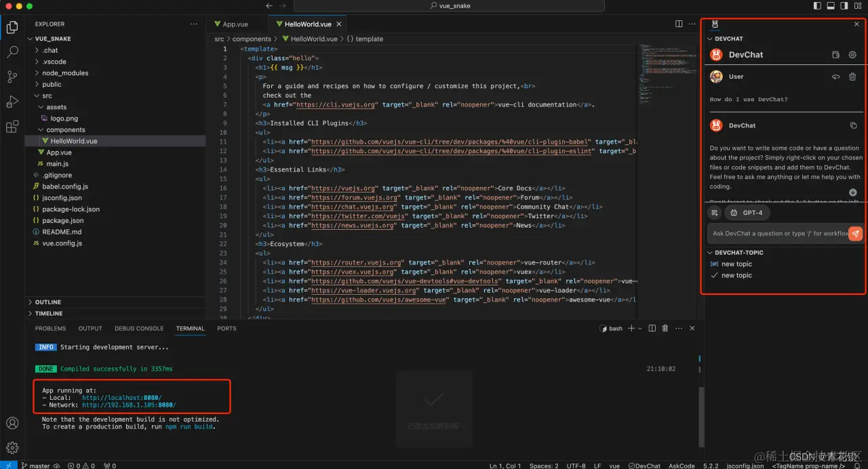Open logo.png in Explorer

(x=115, y=119)
